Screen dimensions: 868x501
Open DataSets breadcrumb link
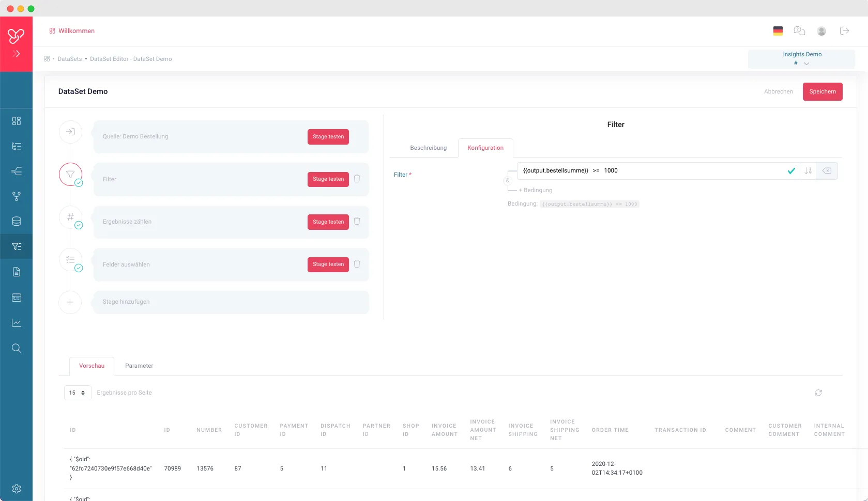pyautogui.click(x=70, y=59)
